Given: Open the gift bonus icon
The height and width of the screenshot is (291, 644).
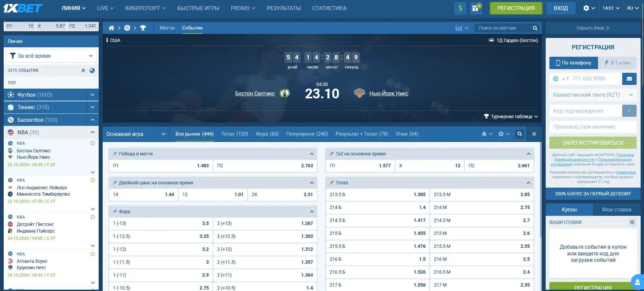Looking at the screenshot, I should tap(476, 8).
